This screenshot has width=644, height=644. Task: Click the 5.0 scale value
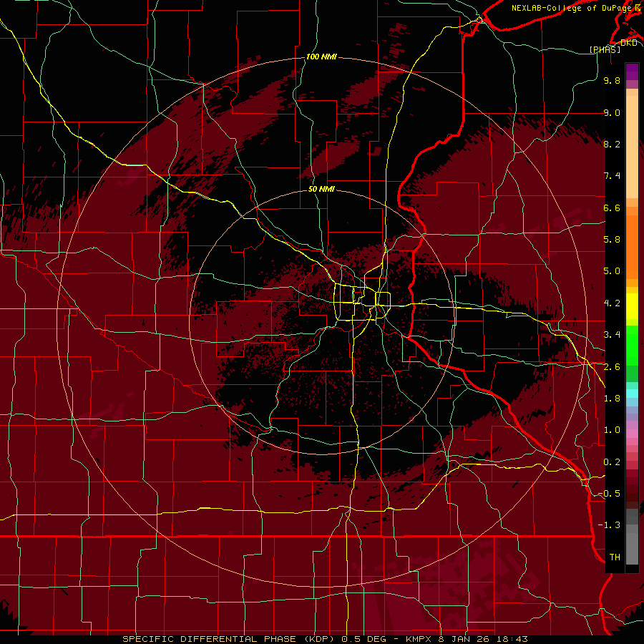[612, 271]
